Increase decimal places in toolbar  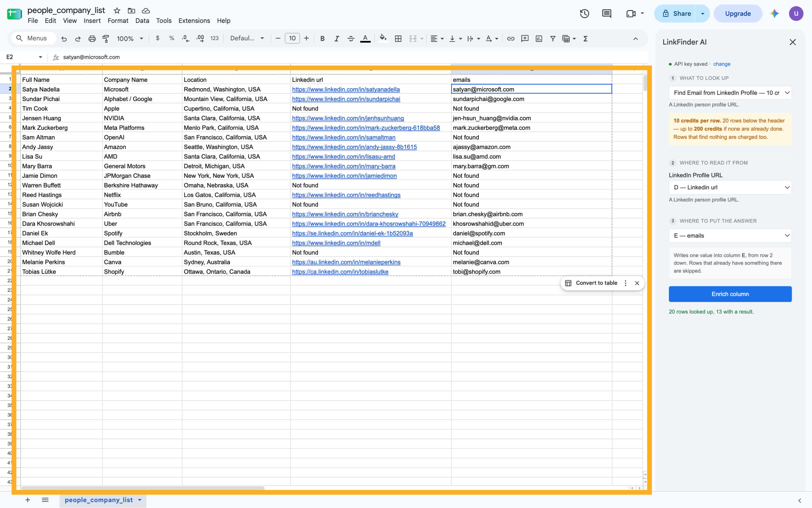(200, 38)
